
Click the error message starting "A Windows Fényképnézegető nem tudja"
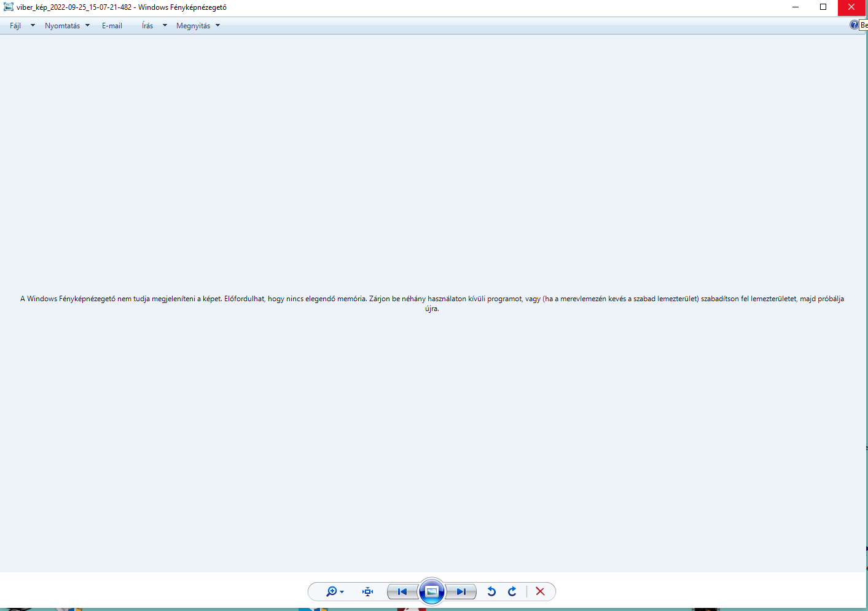(432, 304)
